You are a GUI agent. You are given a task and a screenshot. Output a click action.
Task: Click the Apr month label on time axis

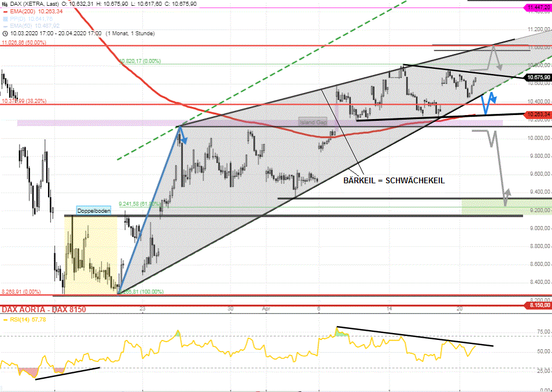pos(266,309)
